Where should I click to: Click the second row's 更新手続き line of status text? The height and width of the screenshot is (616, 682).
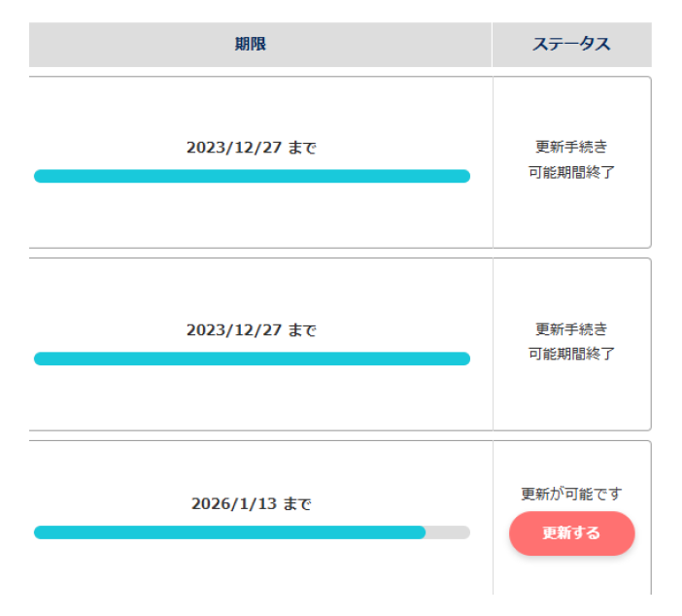pos(571,329)
